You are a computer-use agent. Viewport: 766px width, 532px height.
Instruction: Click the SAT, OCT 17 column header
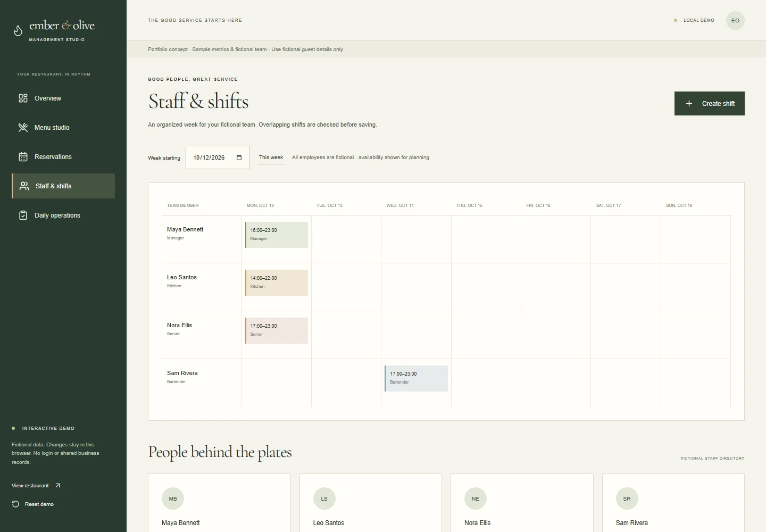tap(609, 205)
